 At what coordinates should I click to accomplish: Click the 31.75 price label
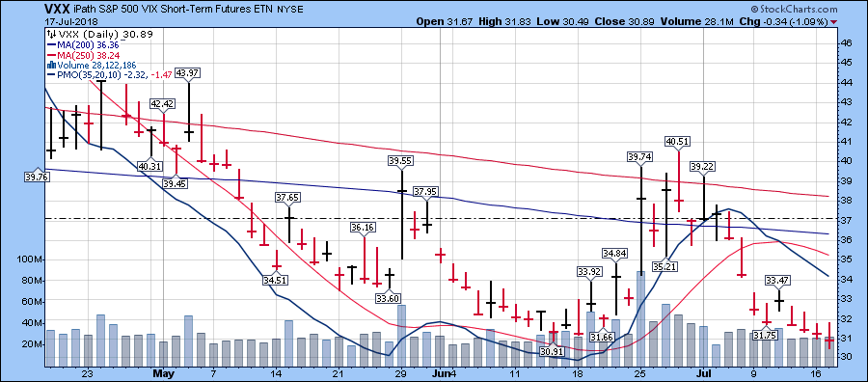(x=766, y=334)
